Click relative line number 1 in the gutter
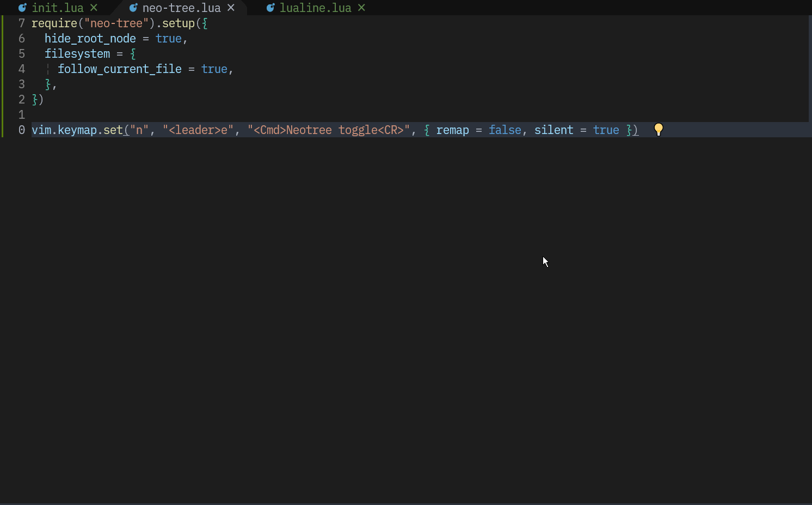Image resolution: width=812 pixels, height=505 pixels. click(22, 115)
